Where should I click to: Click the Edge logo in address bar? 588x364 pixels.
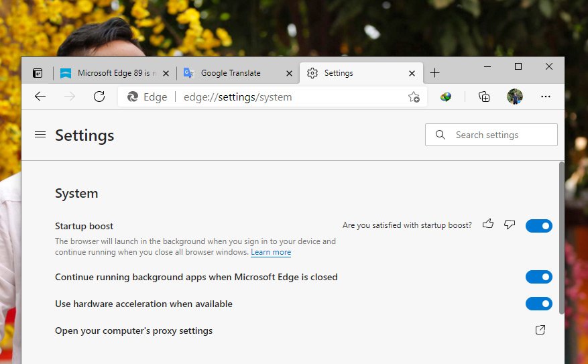pyautogui.click(x=132, y=97)
